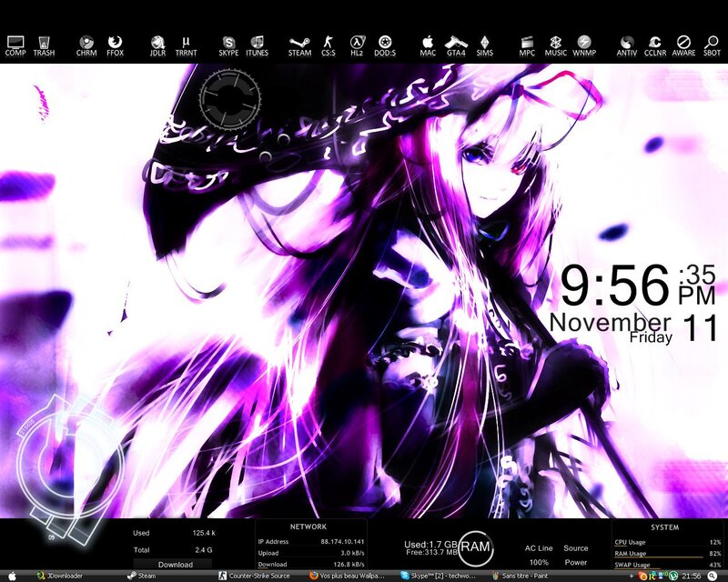Screen dimensions: 728x582
Task: Click the CPU Usage 12% bar
Action: [668, 543]
